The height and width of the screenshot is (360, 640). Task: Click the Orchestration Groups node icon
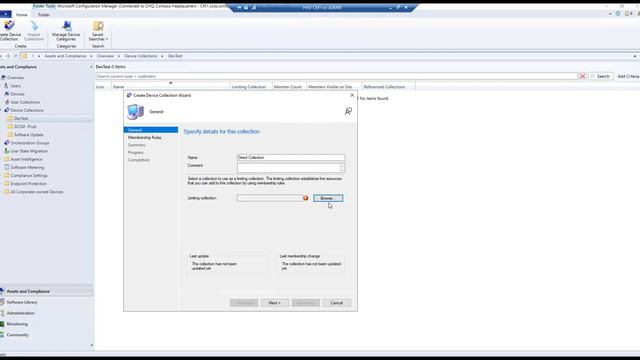[7, 143]
